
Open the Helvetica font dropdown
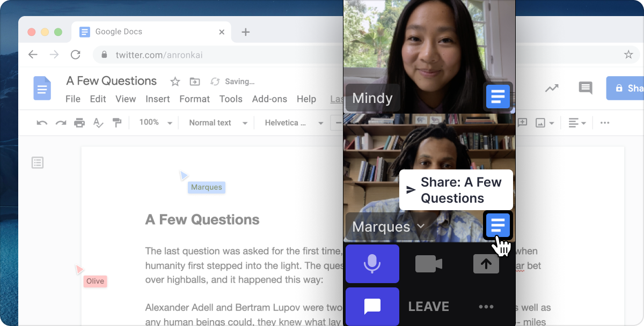pyautogui.click(x=294, y=123)
